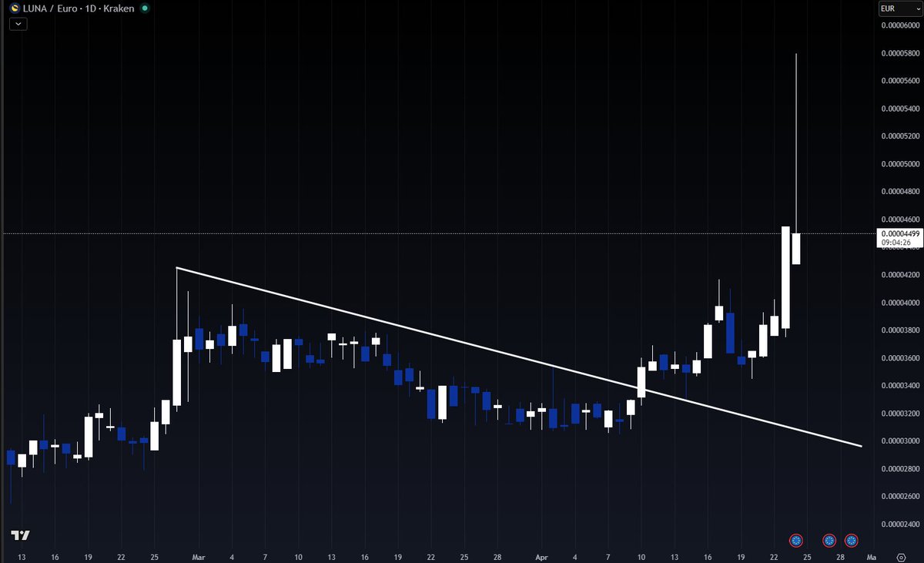Screen dimensions: 924x563
Task: Click price axis label 0.00005800
Action: (900, 53)
